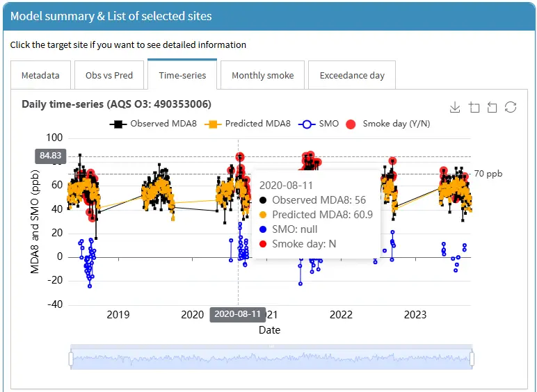The image size is (537, 392).
Task: Hide the Predicted MDA8 series via label
Action: 257,124
